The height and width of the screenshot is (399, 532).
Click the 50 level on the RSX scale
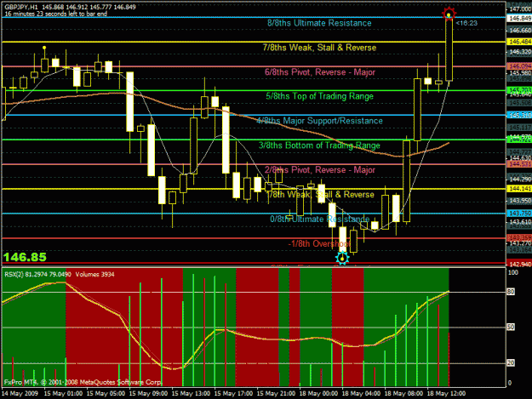(x=511, y=328)
